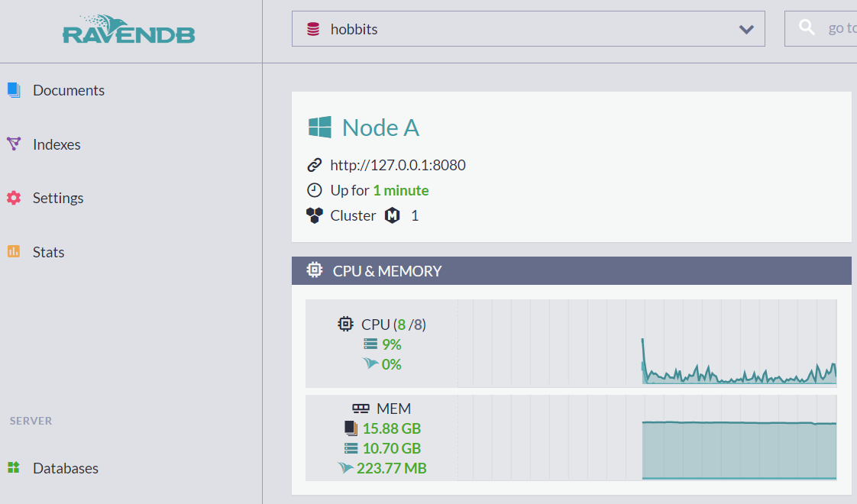Open the Settings menu item
The width and height of the screenshot is (857, 504).
point(58,198)
